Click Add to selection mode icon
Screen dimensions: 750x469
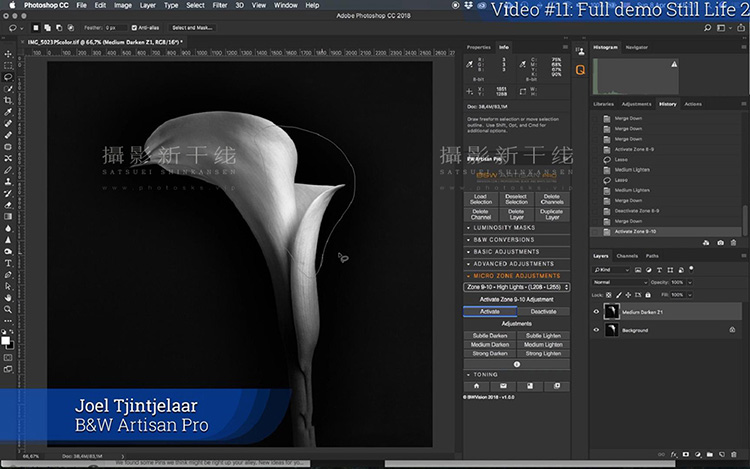pyautogui.click(x=48, y=28)
